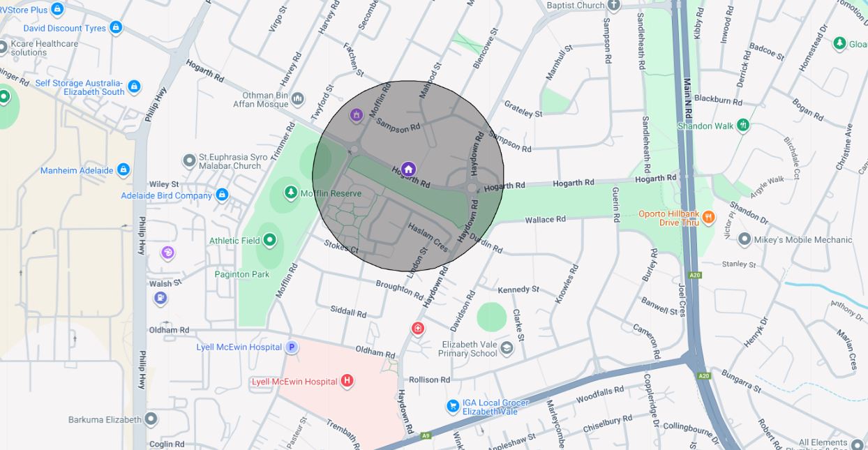Click the Athletic Field icon
The image size is (868, 450).
pos(269,239)
